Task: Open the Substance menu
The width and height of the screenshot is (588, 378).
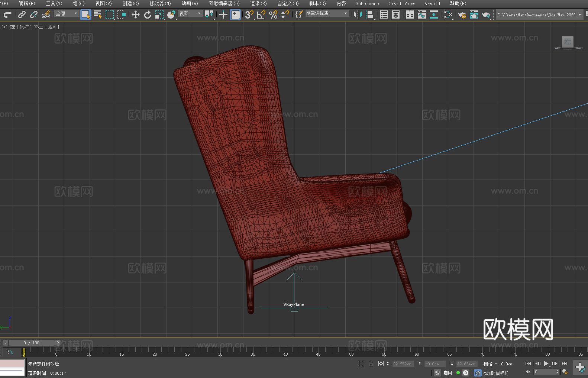Action: tap(367, 3)
